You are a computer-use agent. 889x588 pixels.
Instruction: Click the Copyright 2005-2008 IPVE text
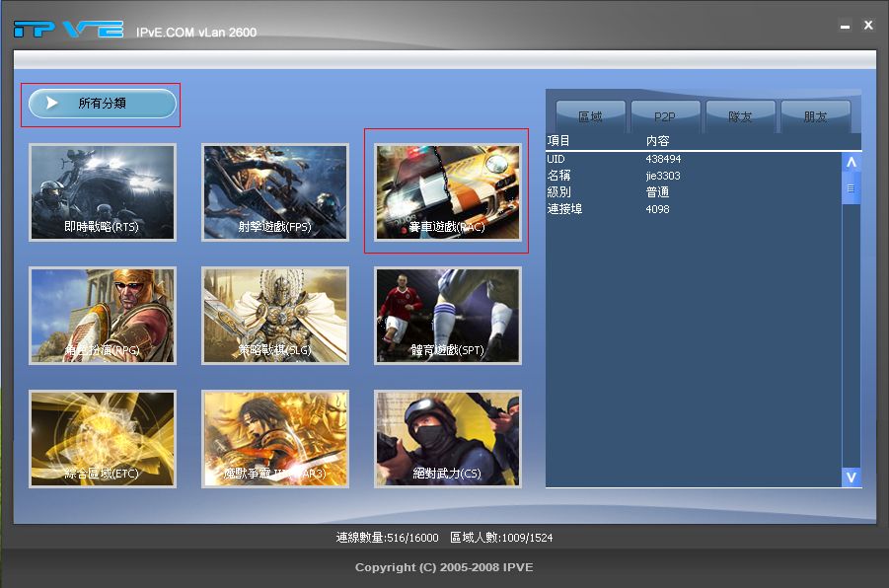444,567
